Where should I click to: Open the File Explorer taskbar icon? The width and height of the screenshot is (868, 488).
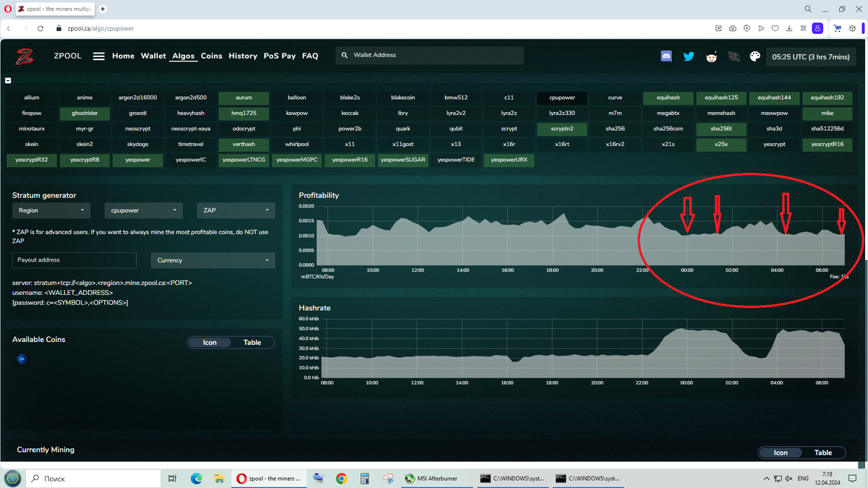point(218,479)
